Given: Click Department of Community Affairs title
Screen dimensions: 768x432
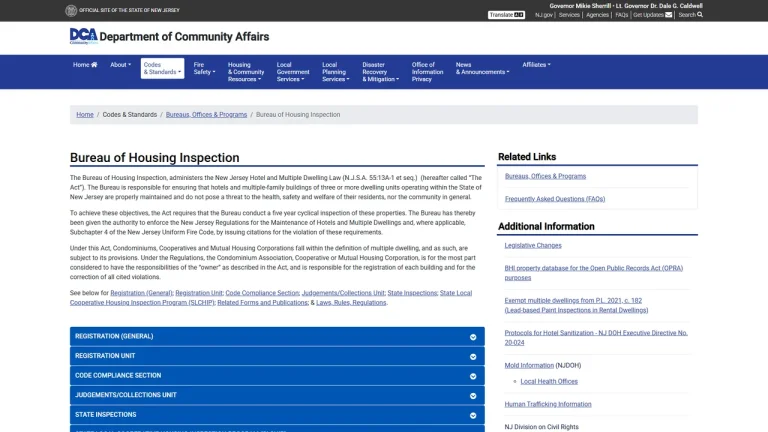Looking at the screenshot, I should coord(184,37).
